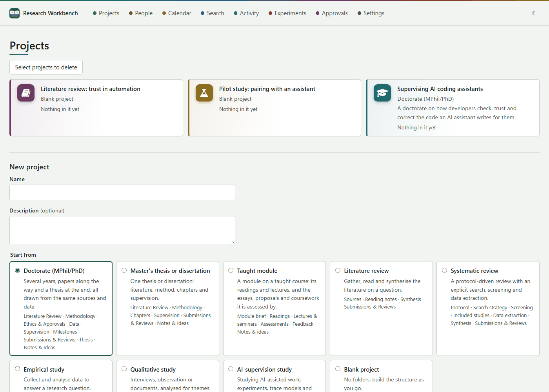The height and width of the screenshot is (392, 549).
Task: Open the Settings nav item
Action: 371,13
